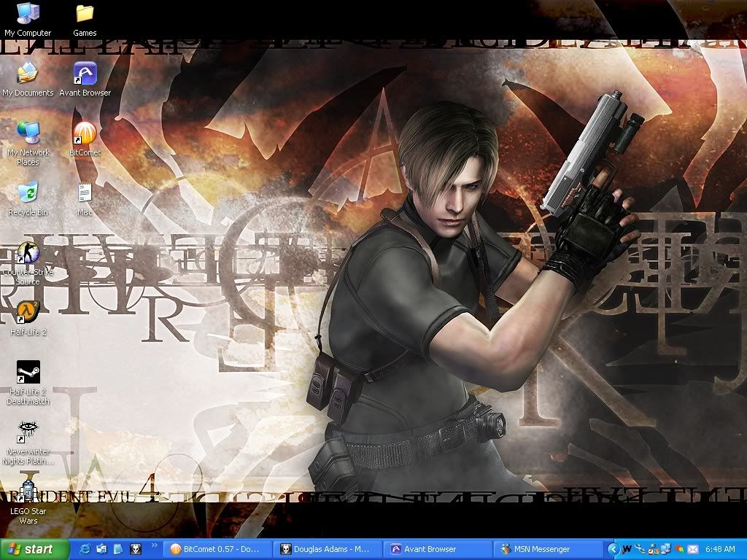This screenshot has height=560, width=747.
Task: Click the 6:48 AM system clock
Action: coord(720,549)
